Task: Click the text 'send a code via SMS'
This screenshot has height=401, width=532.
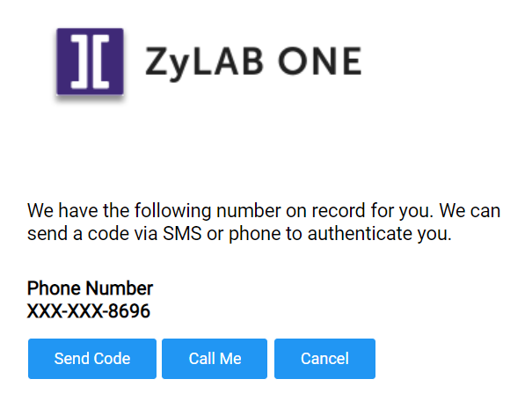Action: point(114,234)
